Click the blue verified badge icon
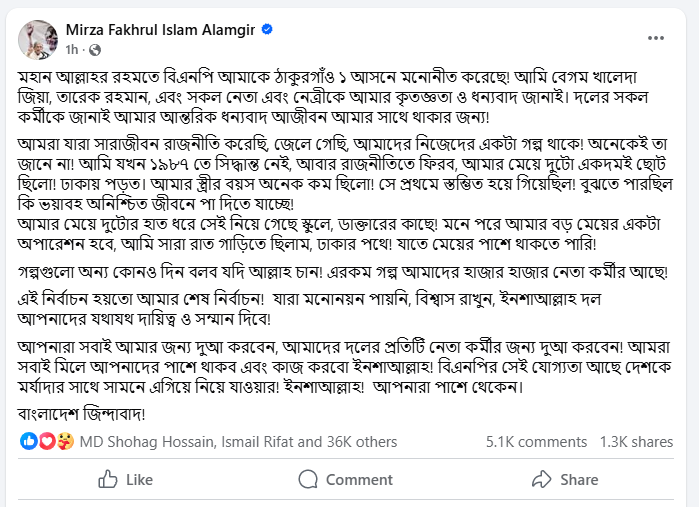Image resolution: width=699 pixels, height=507 pixels. pyautogui.click(x=268, y=31)
